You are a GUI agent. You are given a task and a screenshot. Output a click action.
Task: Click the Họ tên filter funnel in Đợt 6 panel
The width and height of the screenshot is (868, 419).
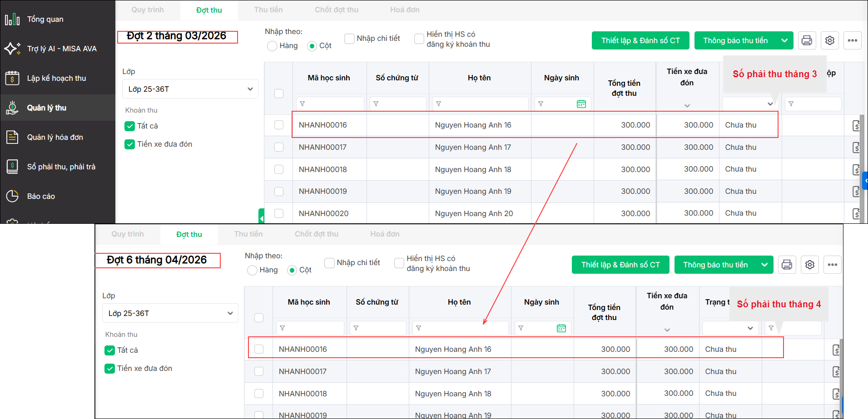click(x=419, y=328)
